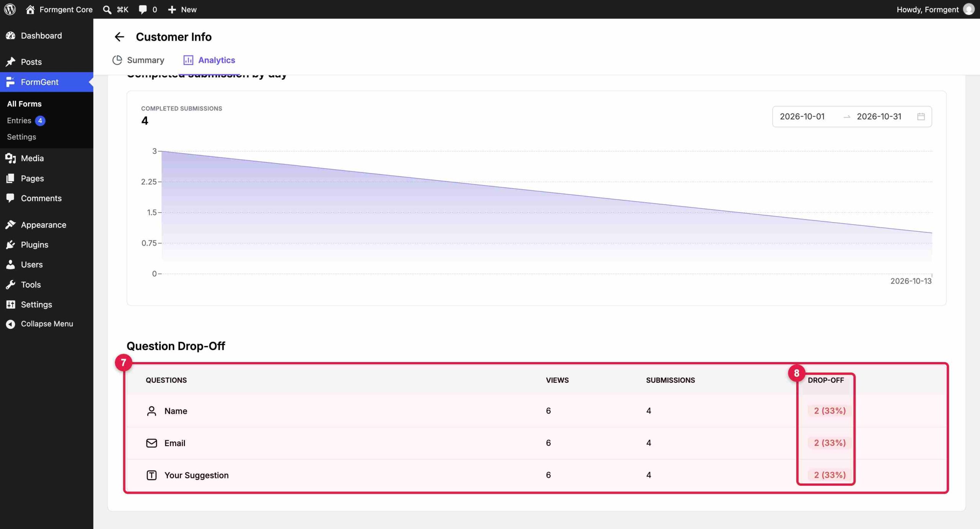Click the Media icon in sidebar
Screen dimensions: 980x529
click(10, 158)
